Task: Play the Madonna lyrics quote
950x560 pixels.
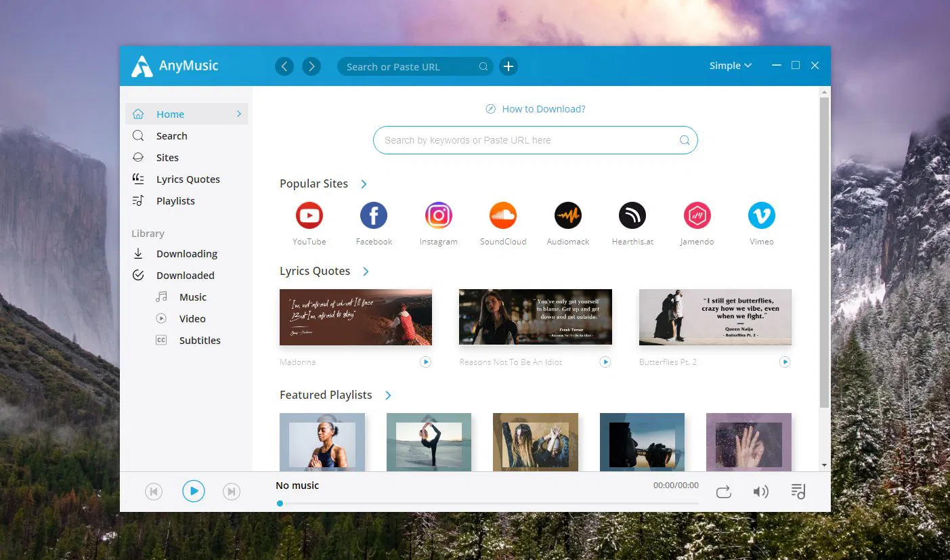Action: [425, 362]
